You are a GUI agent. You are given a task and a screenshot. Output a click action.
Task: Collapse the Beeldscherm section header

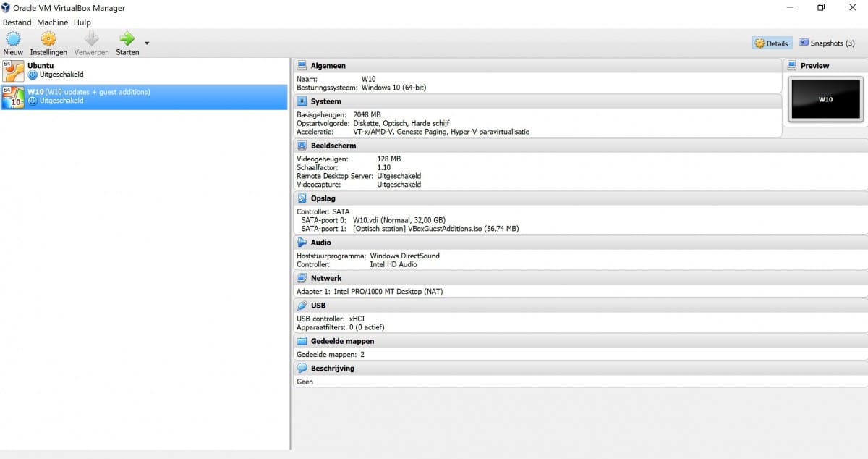[333, 146]
